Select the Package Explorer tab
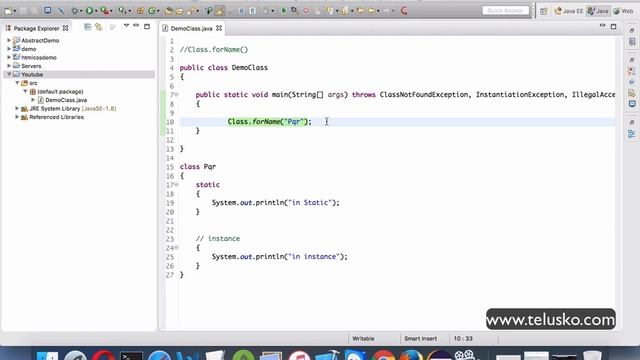Viewport: 640px width, 360px height. click(36, 28)
